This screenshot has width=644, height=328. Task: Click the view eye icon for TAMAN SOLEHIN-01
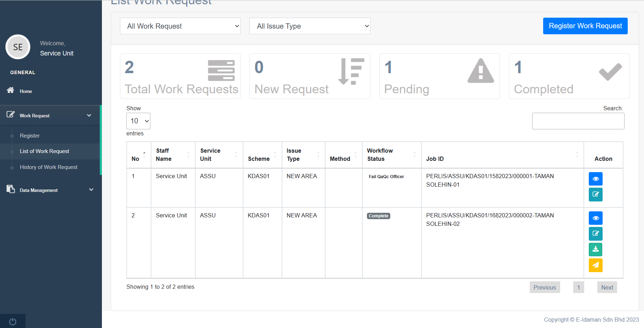click(x=595, y=179)
